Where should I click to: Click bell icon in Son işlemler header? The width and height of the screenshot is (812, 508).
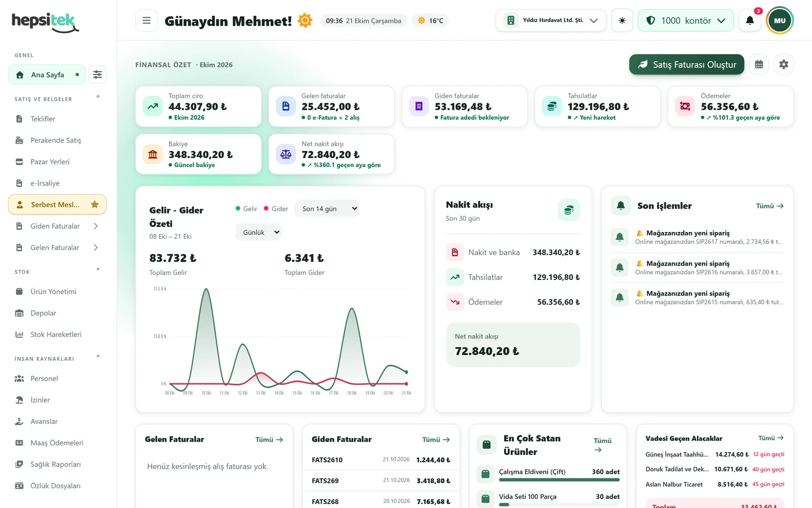(621, 205)
